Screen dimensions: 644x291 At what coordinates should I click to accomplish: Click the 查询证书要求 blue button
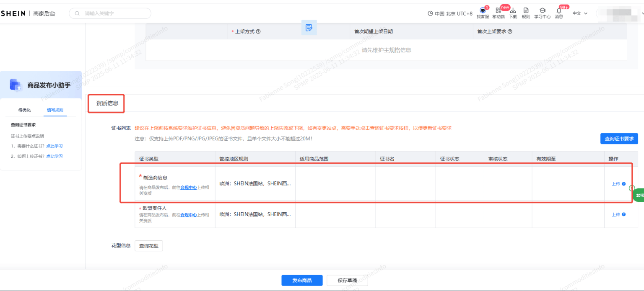pyautogui.click(x=619, y=139)
